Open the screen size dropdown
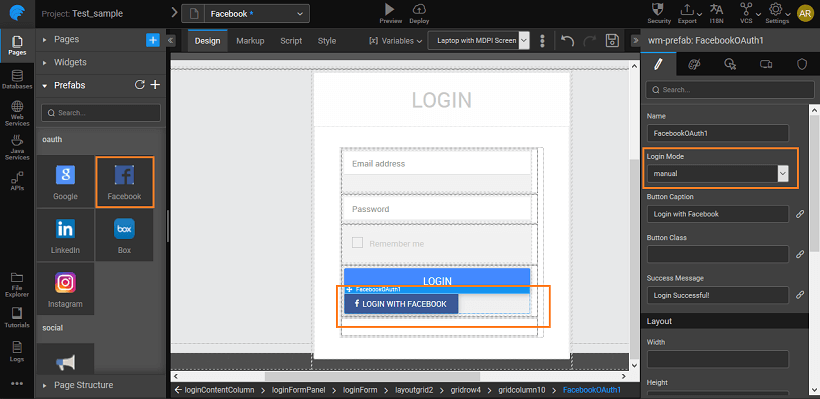820x399 pixels. (479, 40)
